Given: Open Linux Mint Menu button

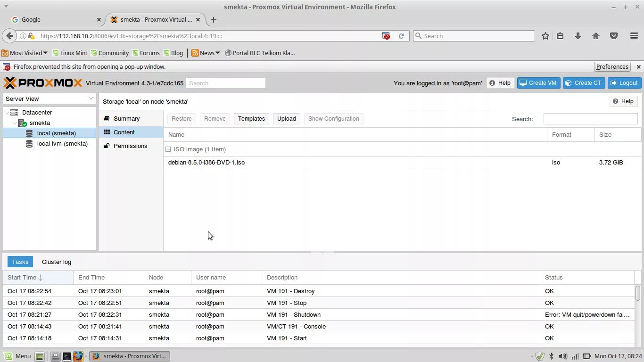Looking at the screenshot, I should tap(17, 356).
